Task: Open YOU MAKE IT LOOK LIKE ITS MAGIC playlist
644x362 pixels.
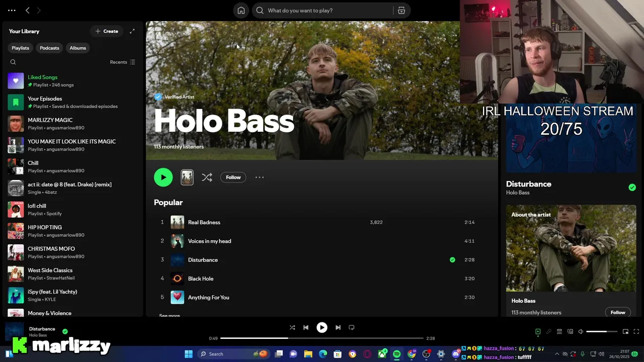Action: tap(73, 145)
